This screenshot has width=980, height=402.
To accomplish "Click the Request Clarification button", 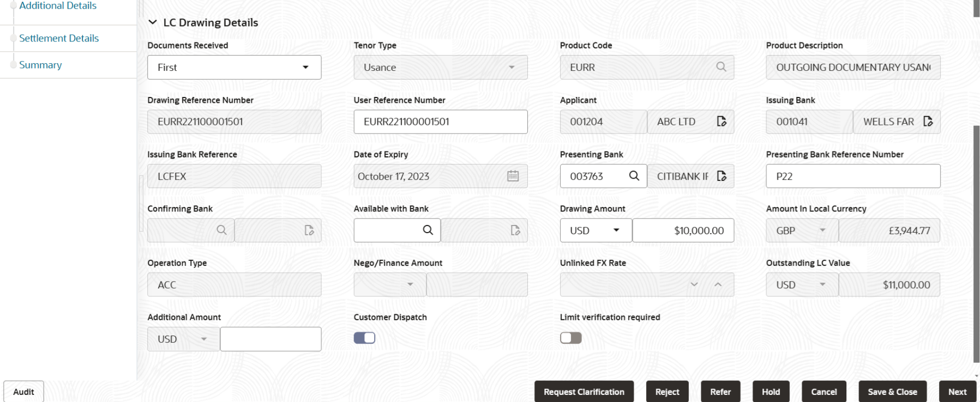I will (x=584, y=392).
